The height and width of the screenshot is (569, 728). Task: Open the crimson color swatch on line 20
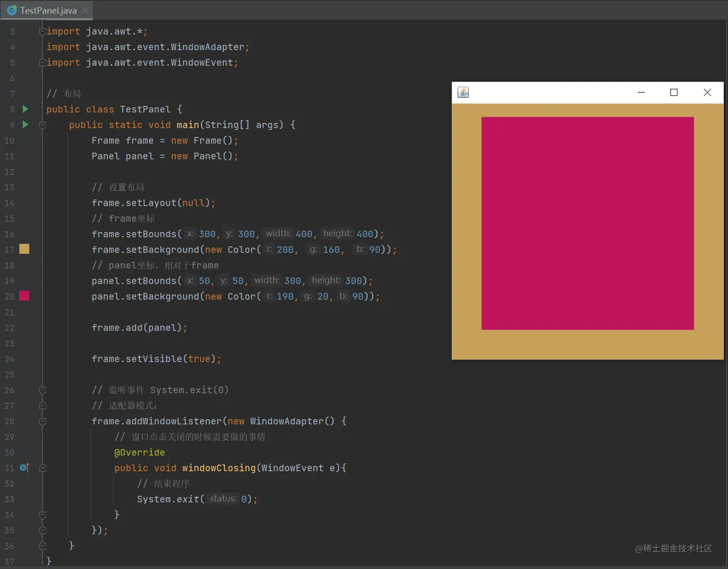pos(24,296)
